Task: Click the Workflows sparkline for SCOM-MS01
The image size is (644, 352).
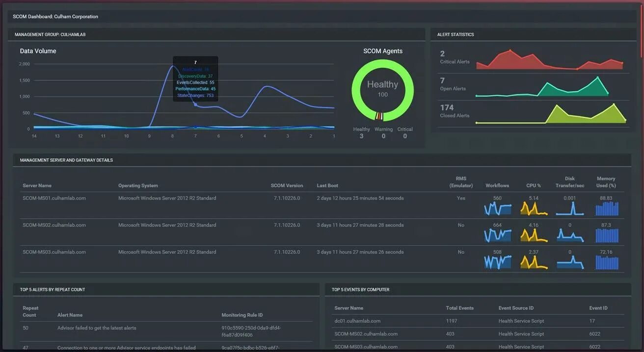Action: [x=498, y=209]
